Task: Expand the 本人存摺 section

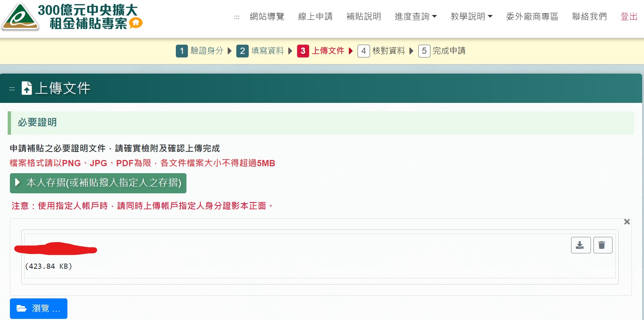Action: click(98, 183)
